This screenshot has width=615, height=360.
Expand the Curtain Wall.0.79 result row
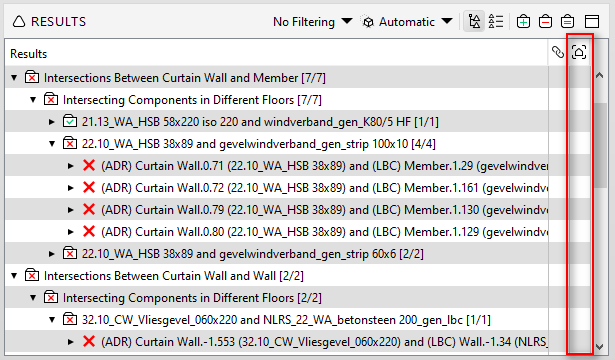(71, 210)
